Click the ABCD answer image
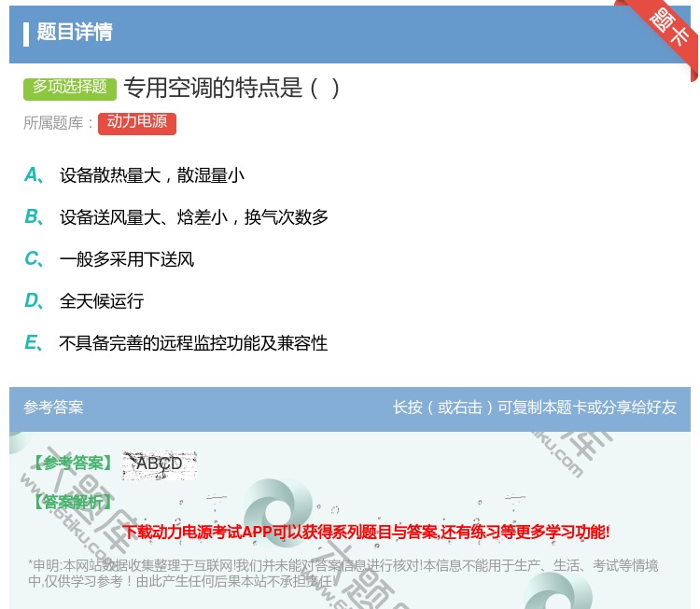Viewport: 700px width, 609px height. coord(160,464)
